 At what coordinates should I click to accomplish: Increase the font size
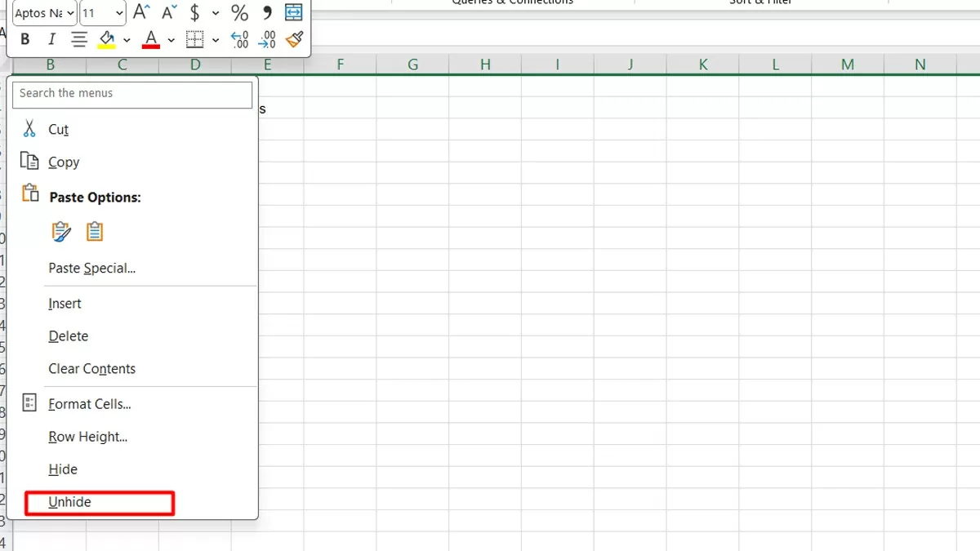coord(140,11)
